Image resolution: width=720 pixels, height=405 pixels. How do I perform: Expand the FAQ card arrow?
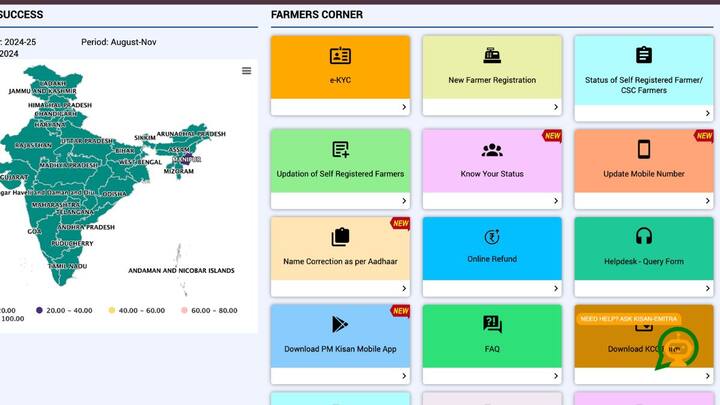[556, 376]
